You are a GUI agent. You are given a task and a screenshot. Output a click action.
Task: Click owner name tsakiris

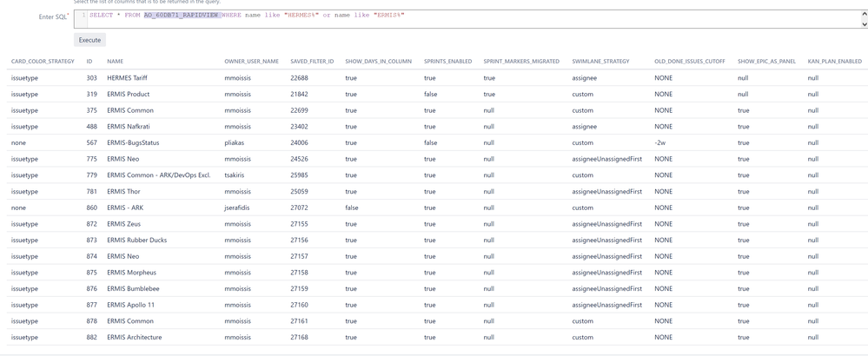click(235, 175)
